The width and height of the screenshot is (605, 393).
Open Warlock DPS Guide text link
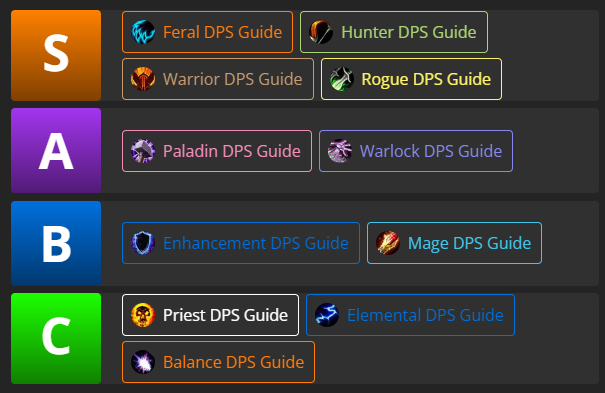[x=431, y=151]
